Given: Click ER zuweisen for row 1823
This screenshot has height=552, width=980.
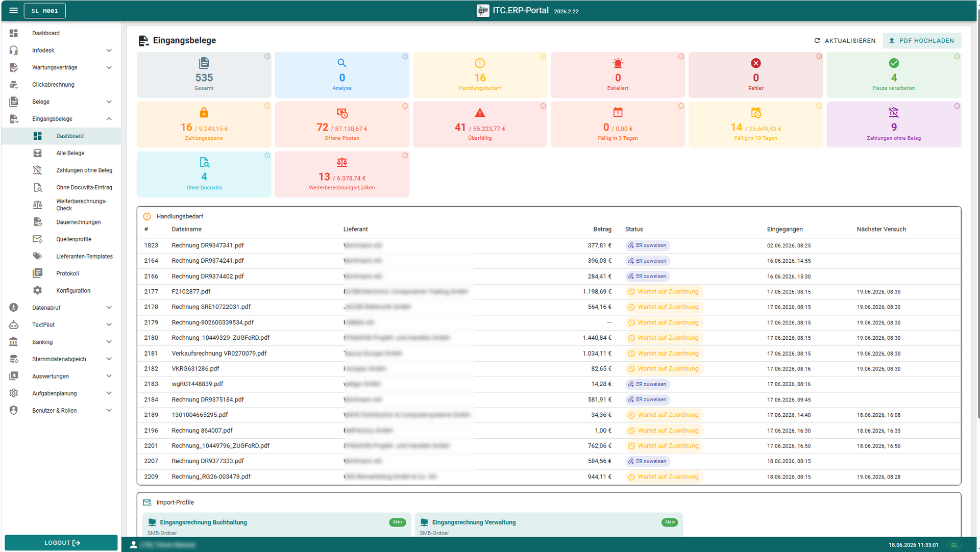Looking at the screenshot, I should [647, 245].
